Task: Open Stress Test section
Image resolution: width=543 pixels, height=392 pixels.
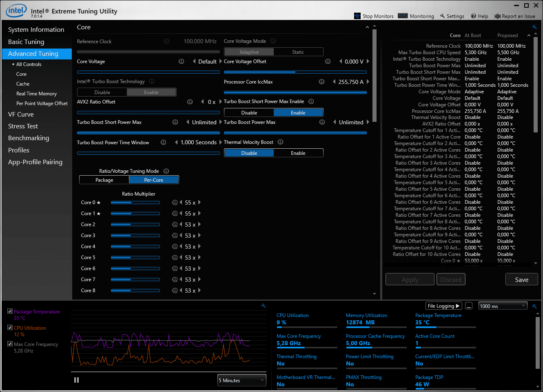Action: pos(23,126)
